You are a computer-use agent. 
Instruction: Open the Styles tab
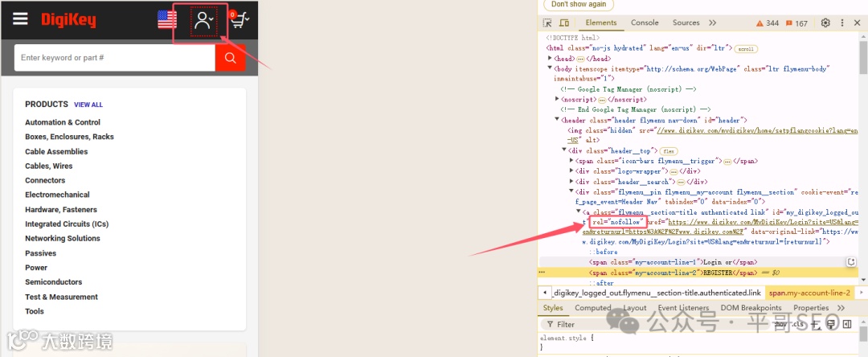point(552,308)
